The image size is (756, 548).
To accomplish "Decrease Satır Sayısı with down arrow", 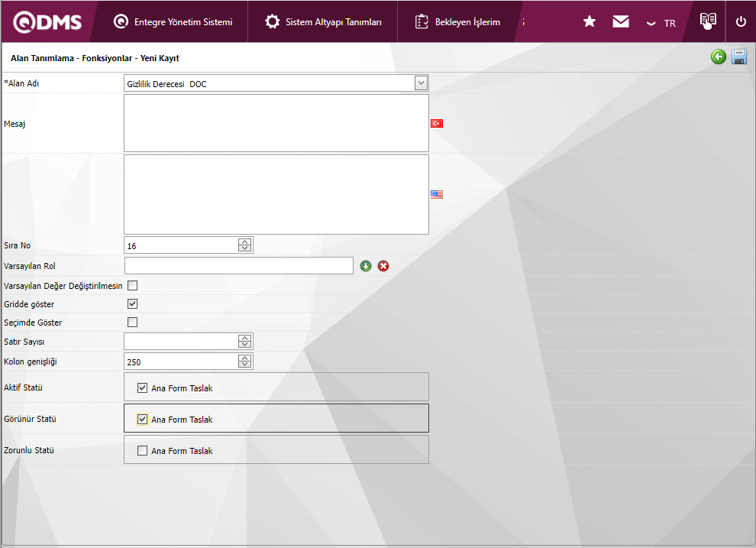I will click(245, 345).
